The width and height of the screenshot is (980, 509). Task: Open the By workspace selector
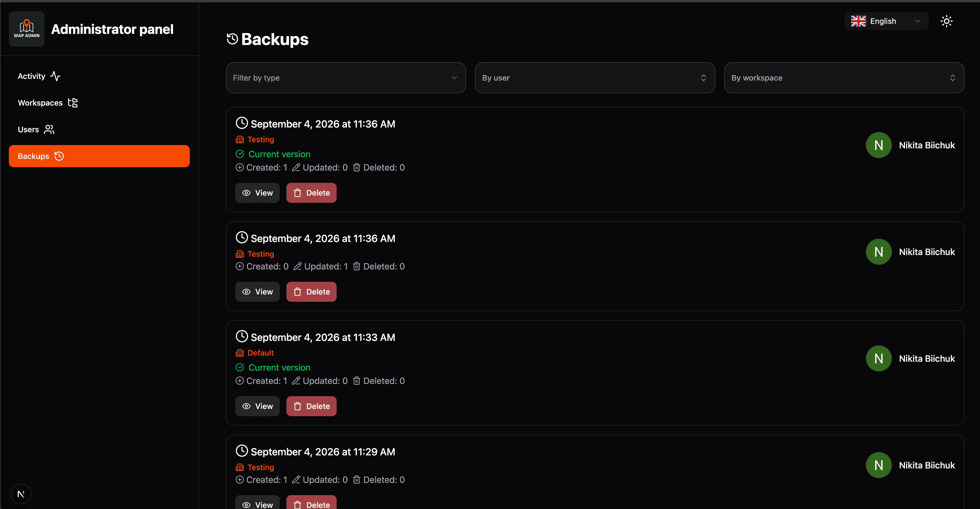(844, 78)
